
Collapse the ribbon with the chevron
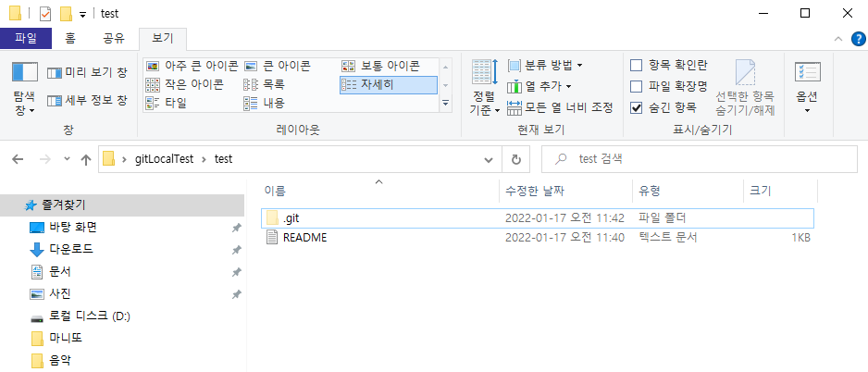[x=838, y=39]
